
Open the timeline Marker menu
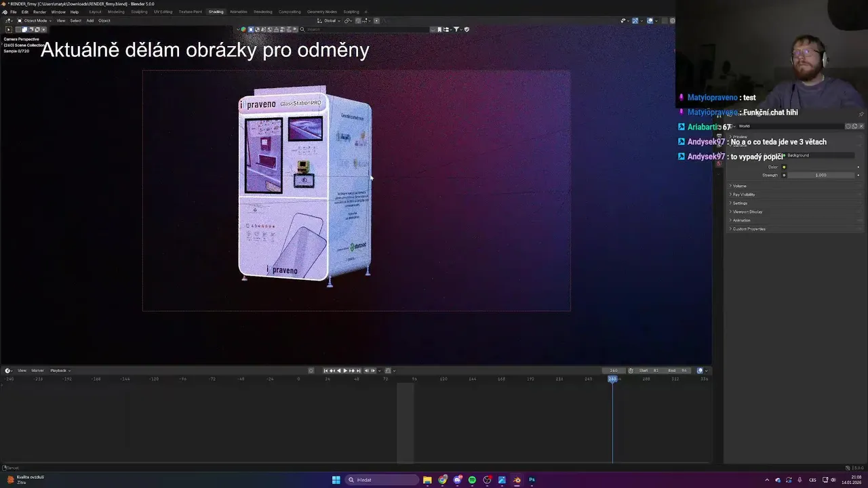[x=37, y=371]
